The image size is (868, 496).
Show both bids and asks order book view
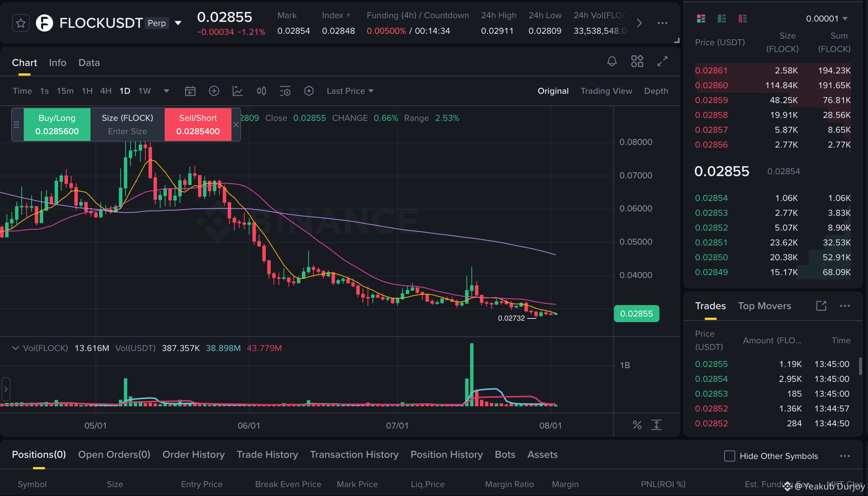click(x=701, y=19)
